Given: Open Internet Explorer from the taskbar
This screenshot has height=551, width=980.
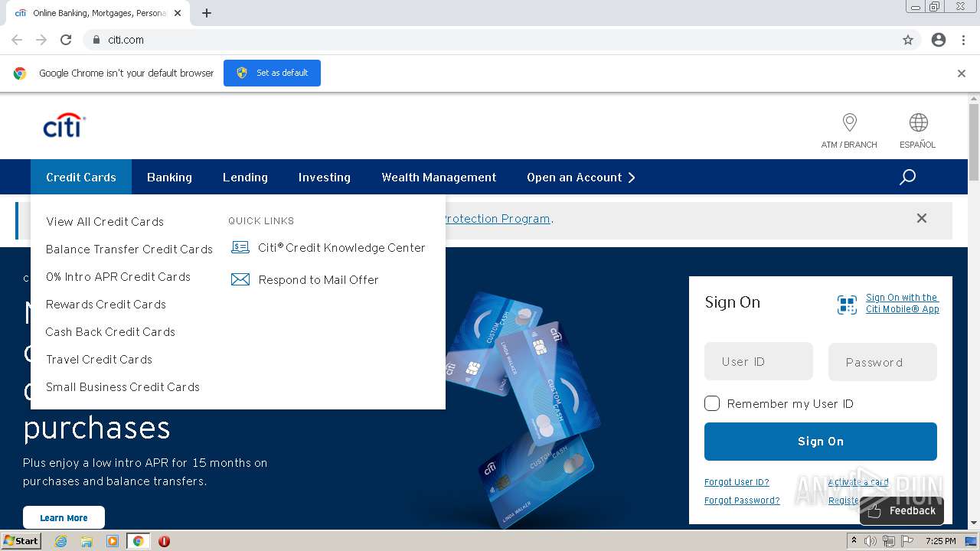Looking at the screenshot, I should (x=60, y=541).
